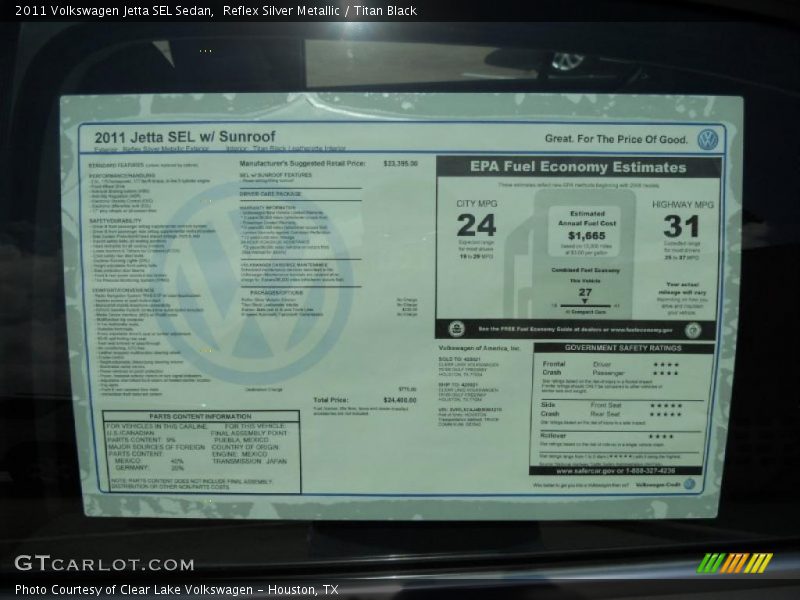800x600 pixels.
Task: Click the $24,400.00 total price amount
Action: pos(400,400)
